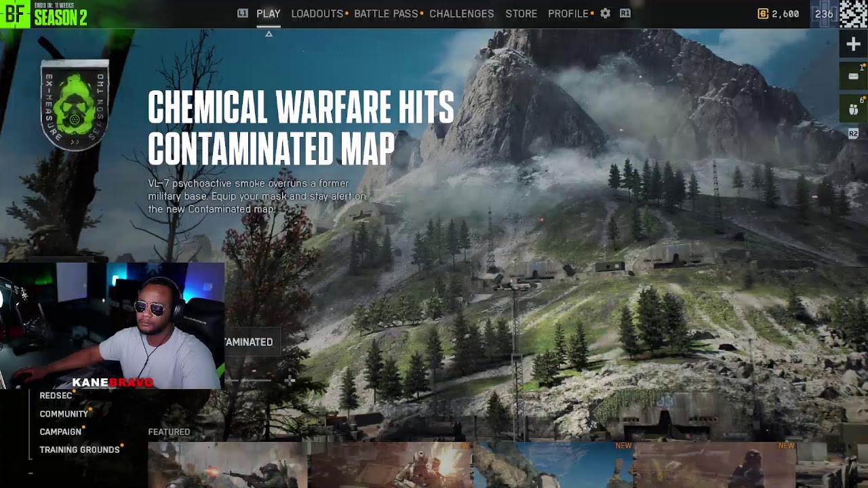868x488 pixels.
Task: Go to the CHALLENGES tab
Action: 462,14
